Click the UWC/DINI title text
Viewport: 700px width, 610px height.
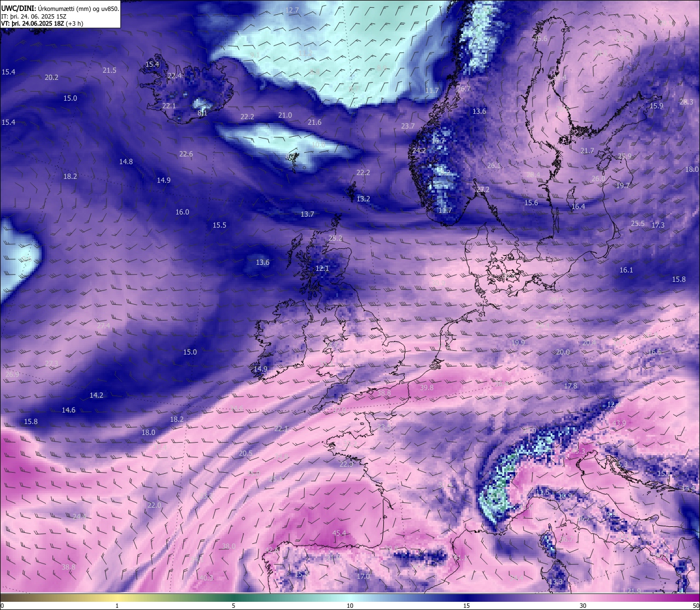pos(19,9)
